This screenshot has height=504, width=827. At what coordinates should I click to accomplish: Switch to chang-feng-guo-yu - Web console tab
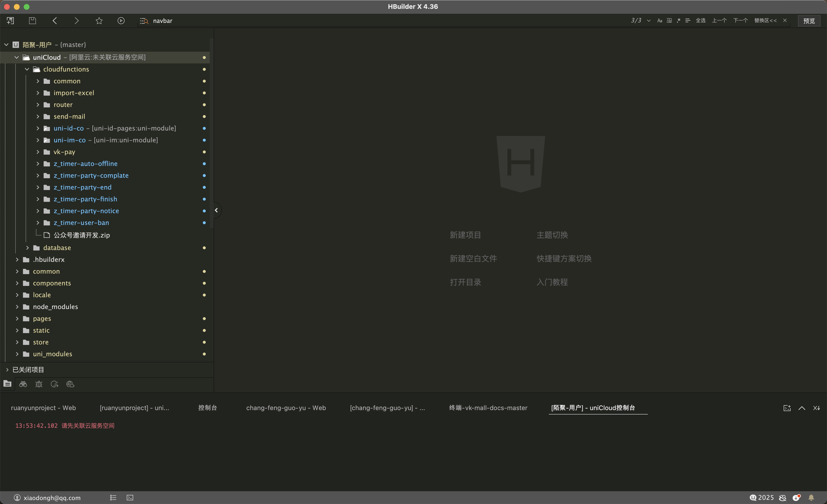(286, 408)
